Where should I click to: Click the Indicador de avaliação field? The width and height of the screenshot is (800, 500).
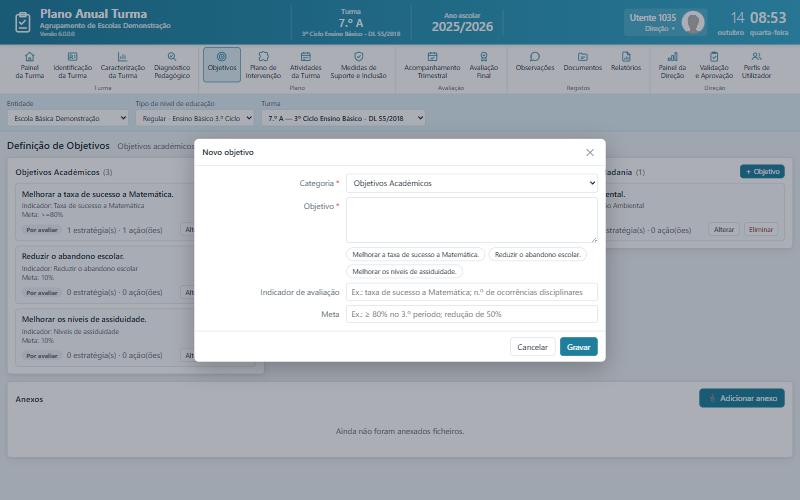472,292
